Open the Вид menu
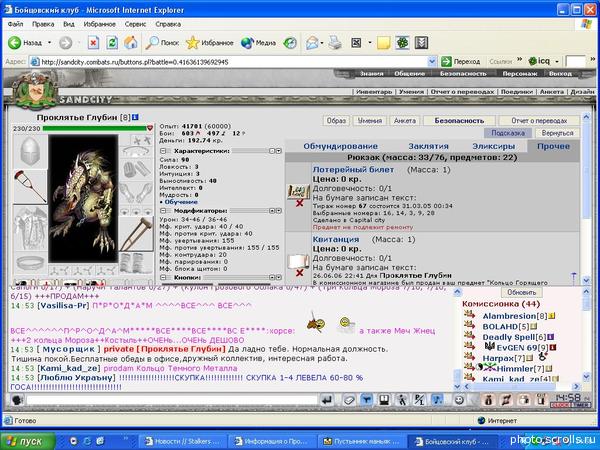The image size is (600, 450). [69, 24]
